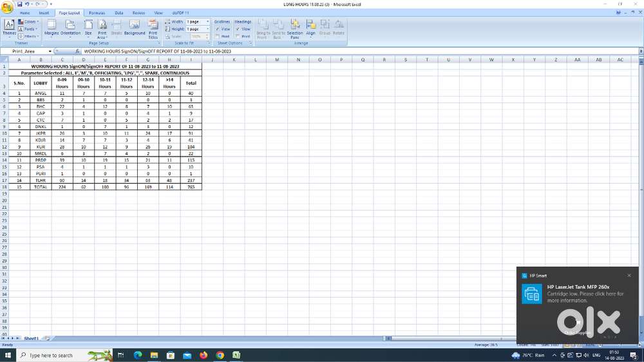
Task: Launch Firefox from the taskbar
Action: tap(204, 355)
